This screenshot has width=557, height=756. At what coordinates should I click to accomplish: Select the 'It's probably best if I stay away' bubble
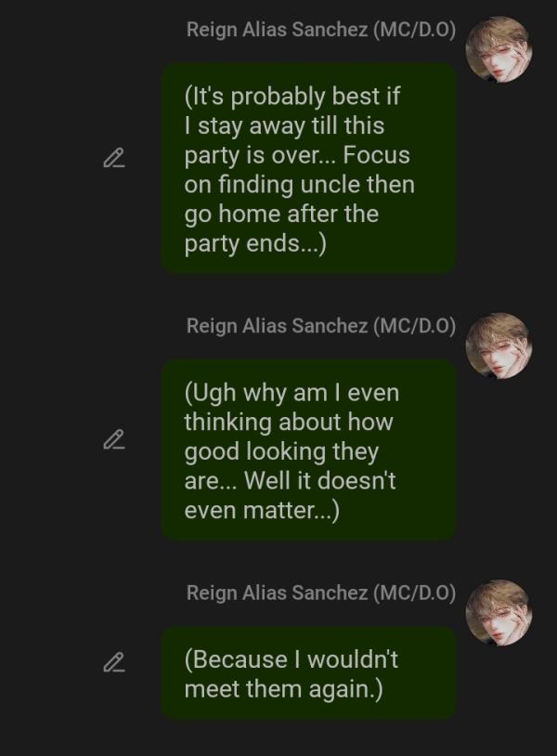[308, 168]
